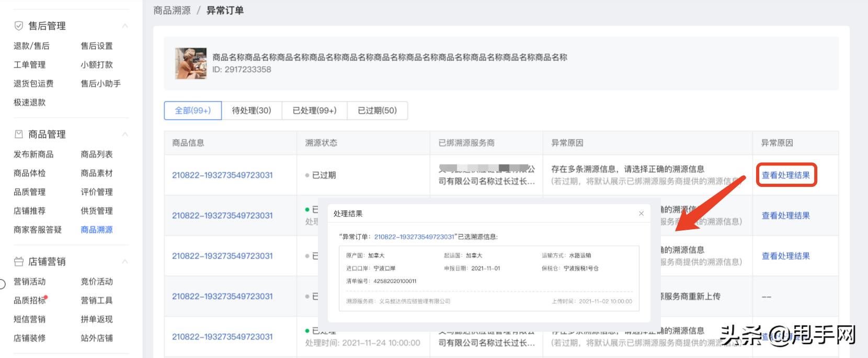The height and width of the screenshot is (358, 868).
Task: Open 小额打款 menu item
Action: coord(97,65)
